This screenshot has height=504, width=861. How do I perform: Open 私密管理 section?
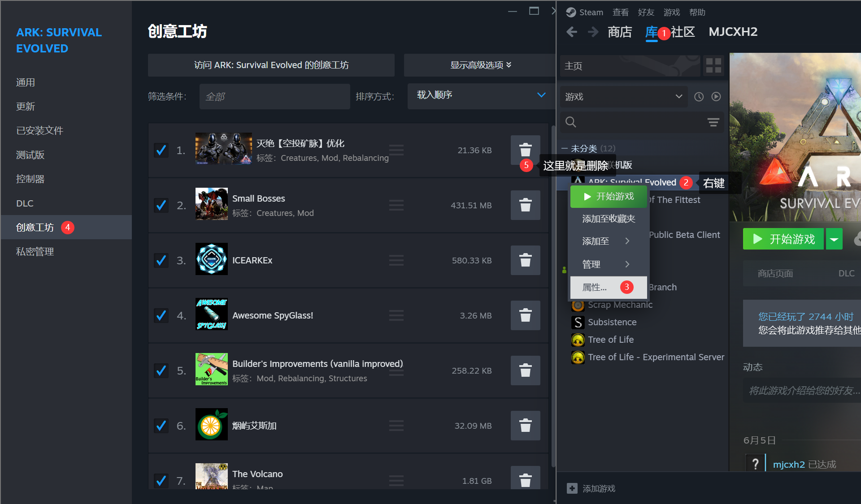(66, 251)
